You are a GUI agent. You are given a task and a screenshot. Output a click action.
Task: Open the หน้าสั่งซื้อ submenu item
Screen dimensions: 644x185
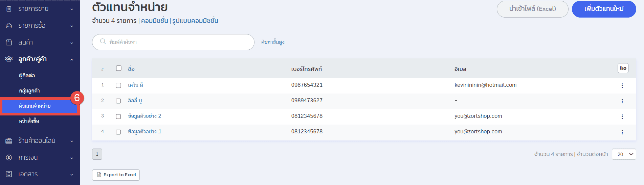point(29,121)
